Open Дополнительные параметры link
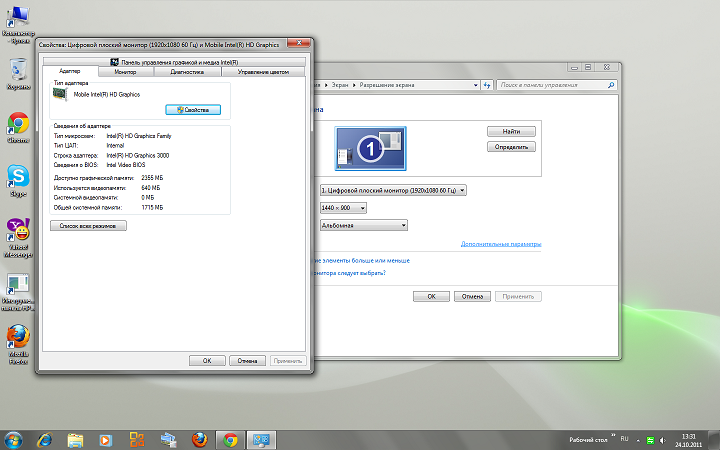 point(501,244)
